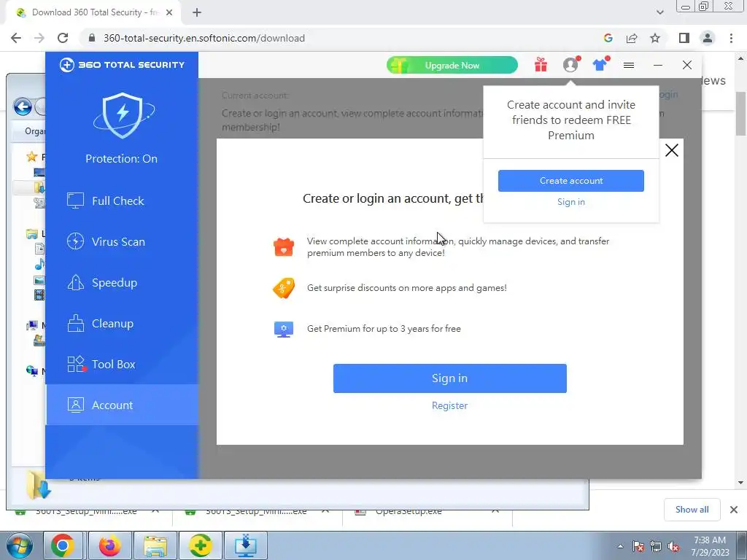Show hidden system tray icons

tap(620, 546)
